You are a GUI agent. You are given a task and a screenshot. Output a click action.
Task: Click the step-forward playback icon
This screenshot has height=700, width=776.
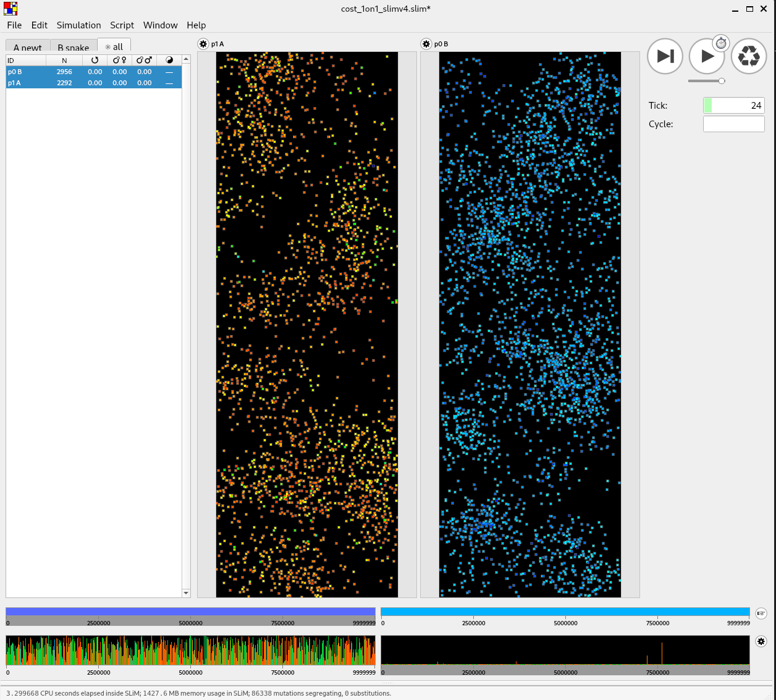coord(665,56)
